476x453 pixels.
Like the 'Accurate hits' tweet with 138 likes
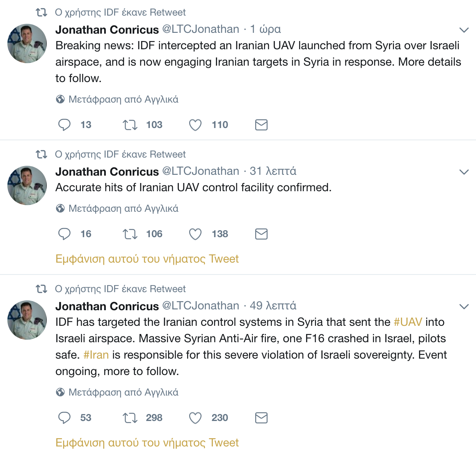tap(195, 234)
